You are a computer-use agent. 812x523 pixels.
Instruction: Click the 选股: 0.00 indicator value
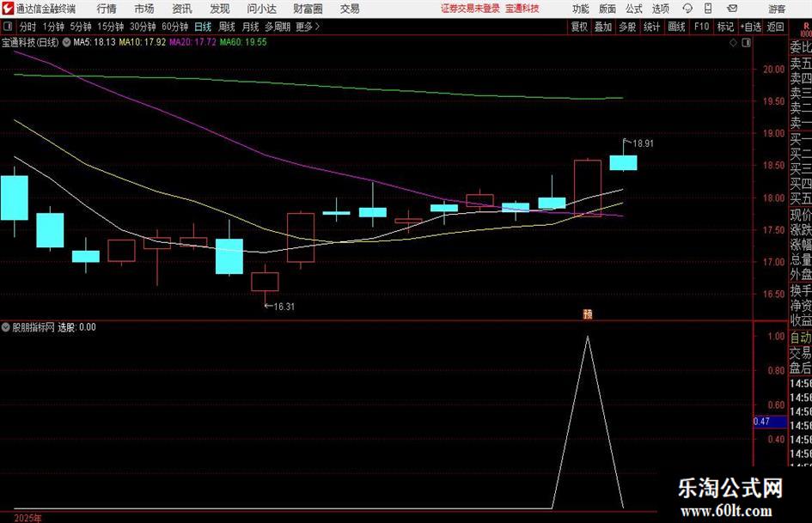[76, 327]
